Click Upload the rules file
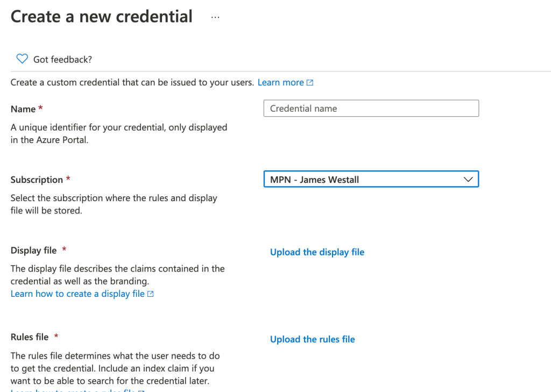The width and height of the screenshot is (551, 392). click(312, 339)
